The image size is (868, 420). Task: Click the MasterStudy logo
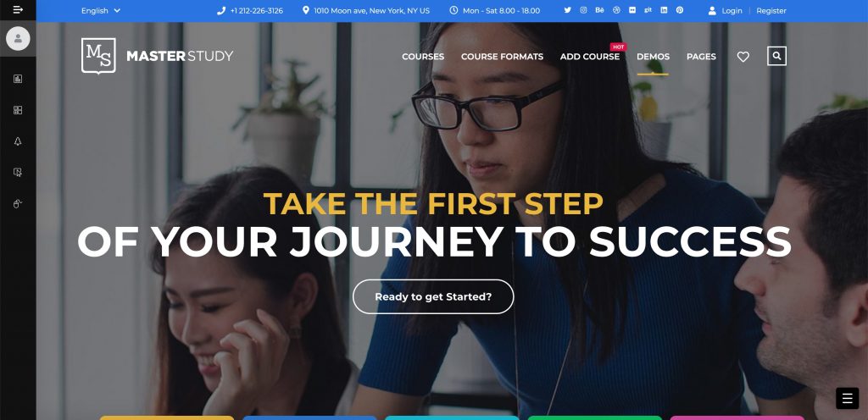[157, 56]
